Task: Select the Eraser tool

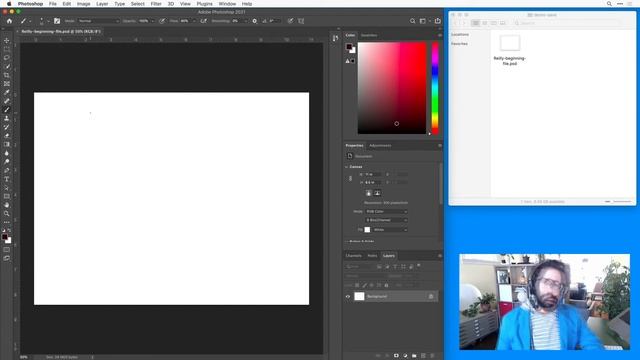Action: pos(7,136)
